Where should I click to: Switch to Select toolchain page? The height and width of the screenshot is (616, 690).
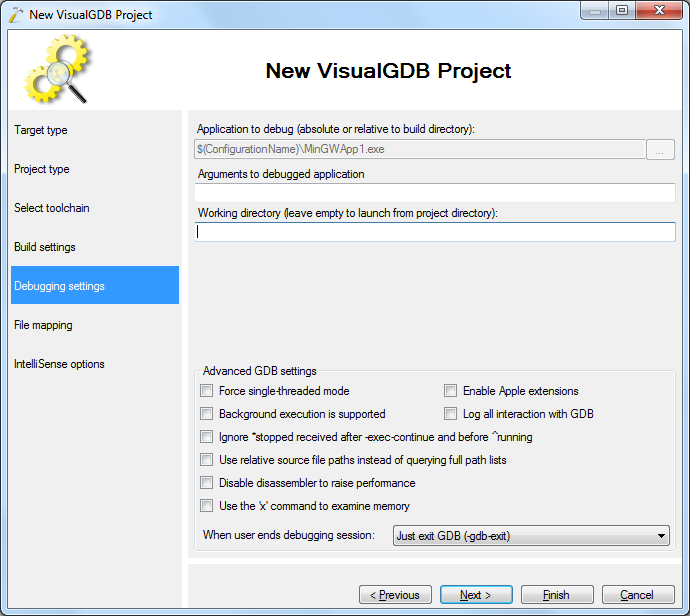pyautogui.click(x=95, y=208)
